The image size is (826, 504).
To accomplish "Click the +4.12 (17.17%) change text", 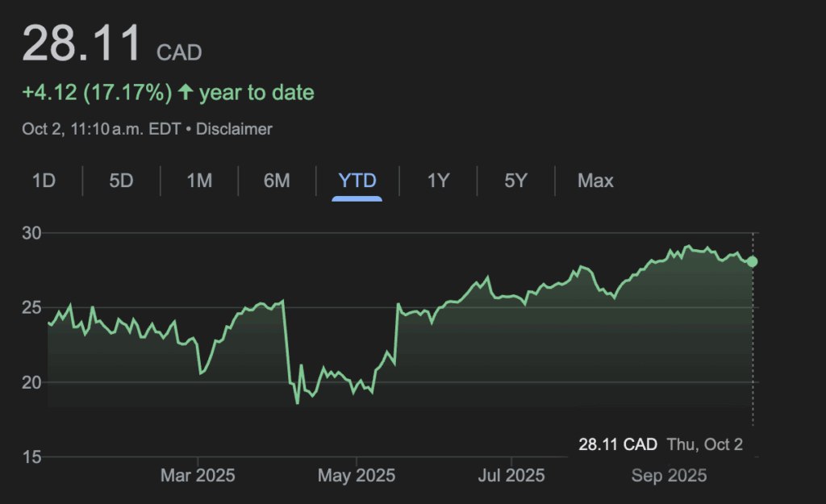I will point(97,93).
